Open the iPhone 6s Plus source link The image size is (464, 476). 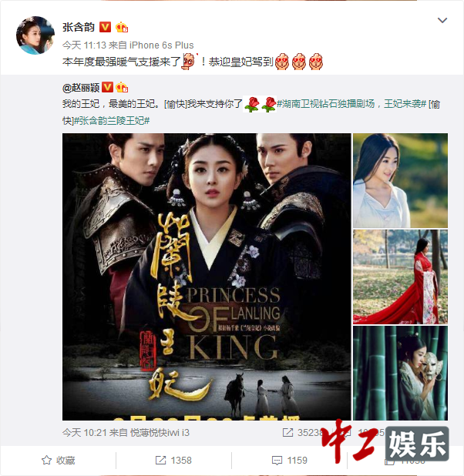click(x=161, y=45)
